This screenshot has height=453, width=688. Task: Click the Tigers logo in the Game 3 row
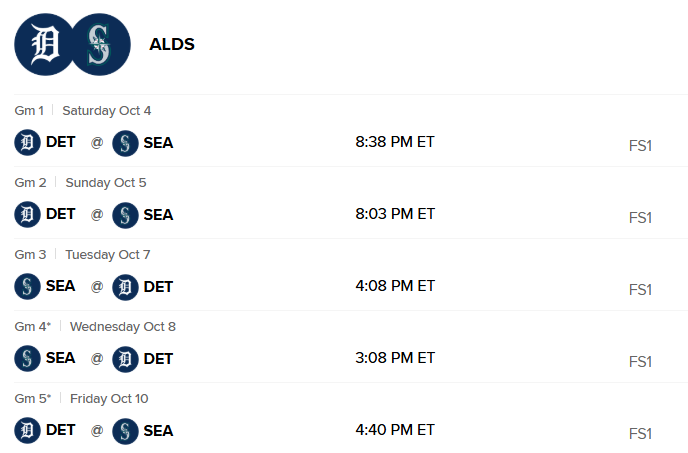pyautogui.click(x=125, y=287)
